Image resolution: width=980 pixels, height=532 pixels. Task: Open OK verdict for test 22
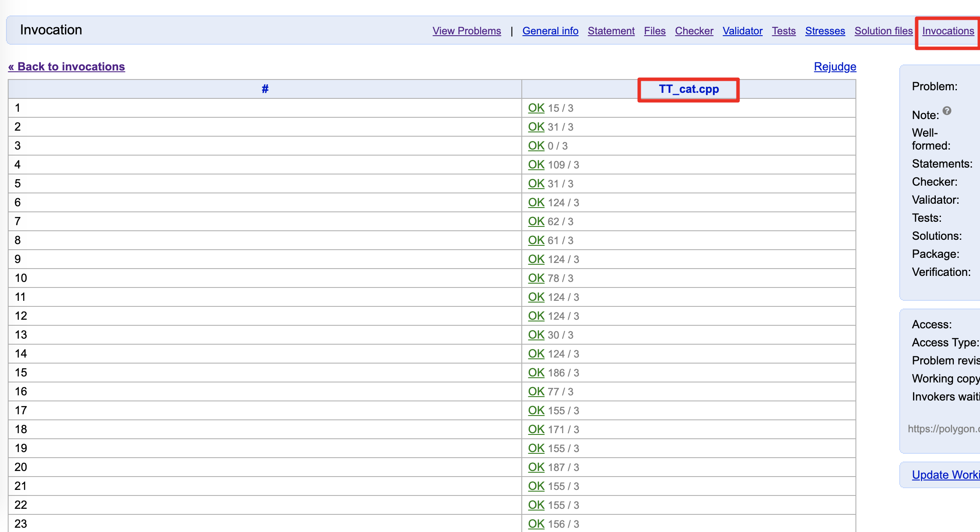coord(536,505)
